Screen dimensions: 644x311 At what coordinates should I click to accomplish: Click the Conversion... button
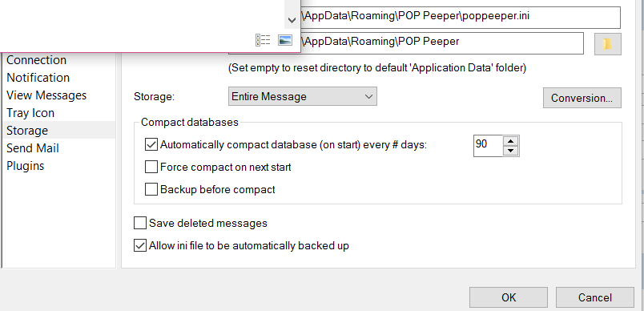[x=582, y=98]
